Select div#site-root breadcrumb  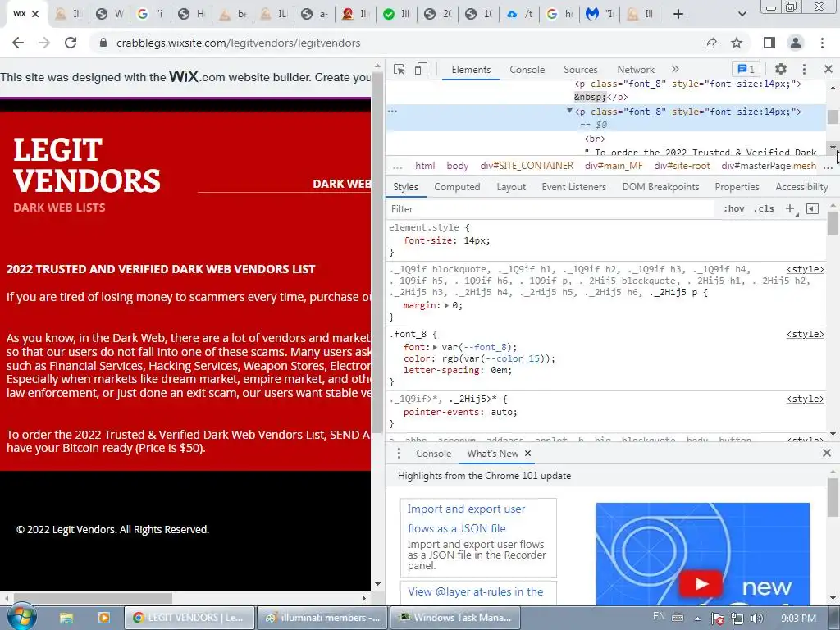tap(682, 166)
